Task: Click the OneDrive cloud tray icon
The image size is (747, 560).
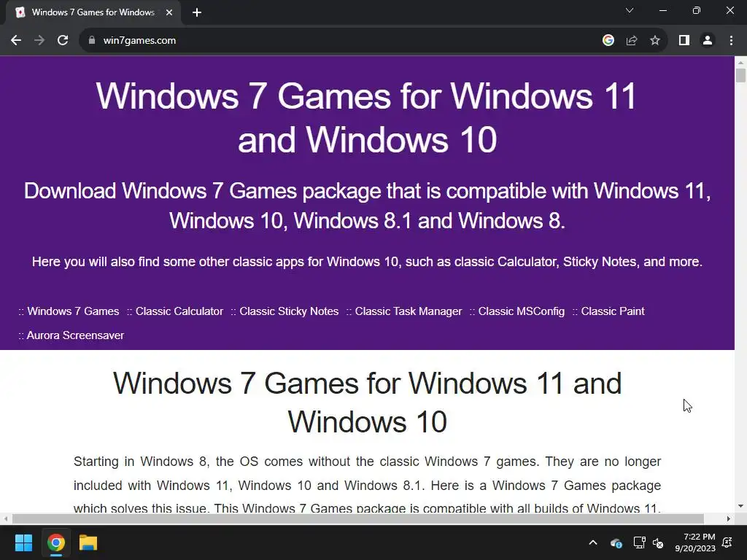Action: pos(616,542)
